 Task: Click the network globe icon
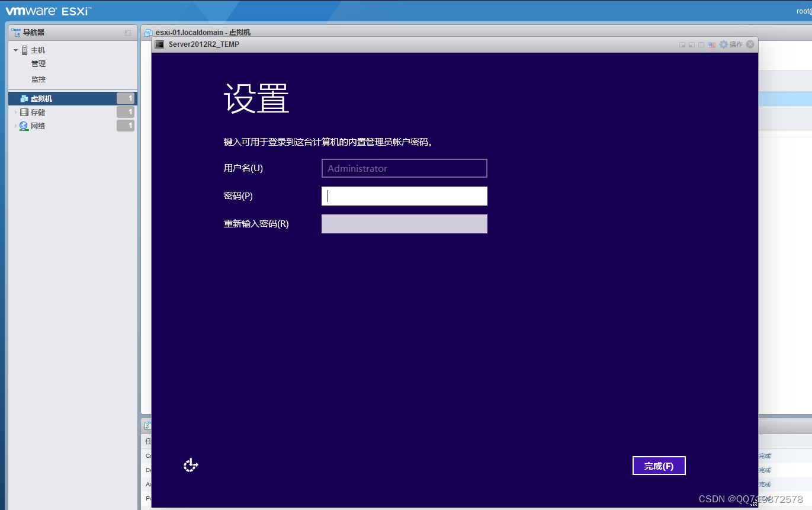click(x=24, y=126)
